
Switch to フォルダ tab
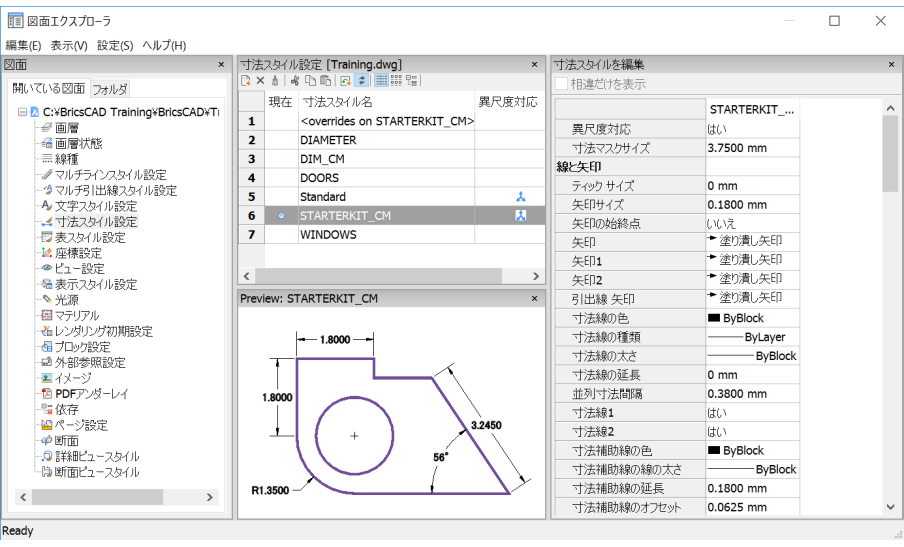point(110,89)
